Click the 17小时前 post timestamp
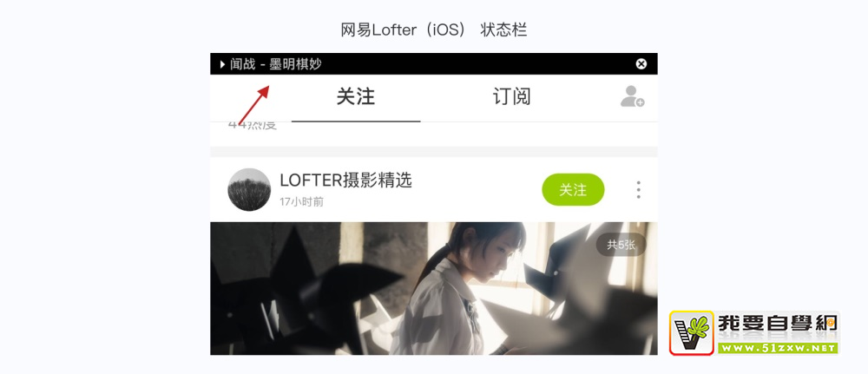Screen dimensions: 868x374 pos(302,202)
